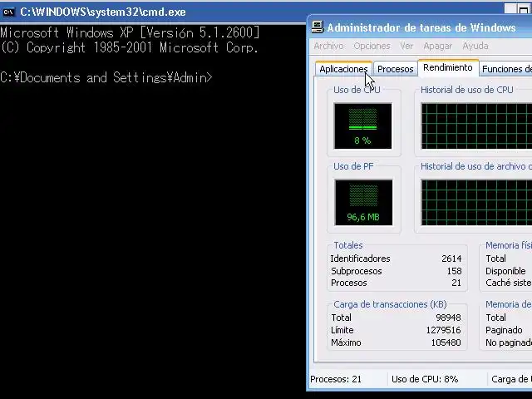Click status bar text Uso de CPU: 8%
532x399 pixels.
coord(425,379)
